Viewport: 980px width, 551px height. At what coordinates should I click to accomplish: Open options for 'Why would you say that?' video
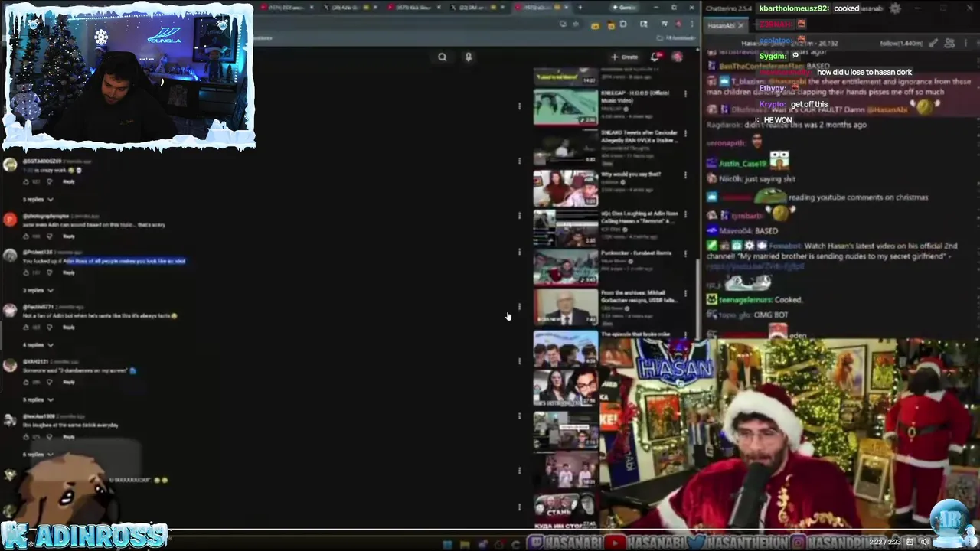point(685,174)
